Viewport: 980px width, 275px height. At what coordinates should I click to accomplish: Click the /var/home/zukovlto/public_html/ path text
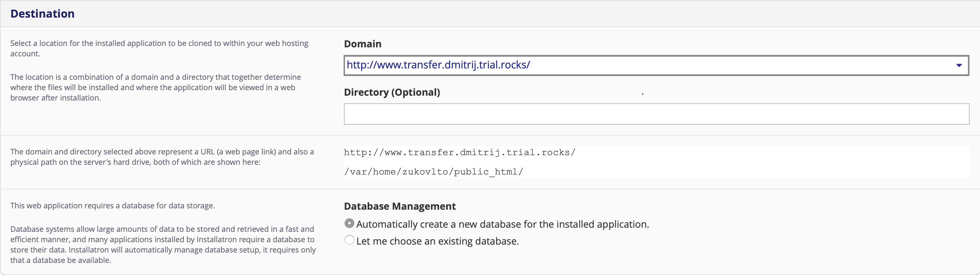pyautogui.click(x=434, y=172)
